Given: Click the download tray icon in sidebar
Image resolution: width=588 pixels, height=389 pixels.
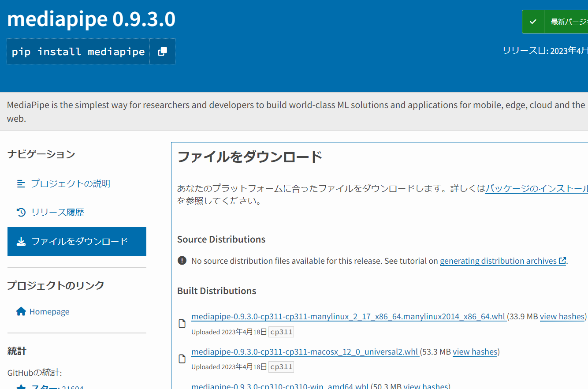Looking at the screenshot, I should click(x=21, y=242).
